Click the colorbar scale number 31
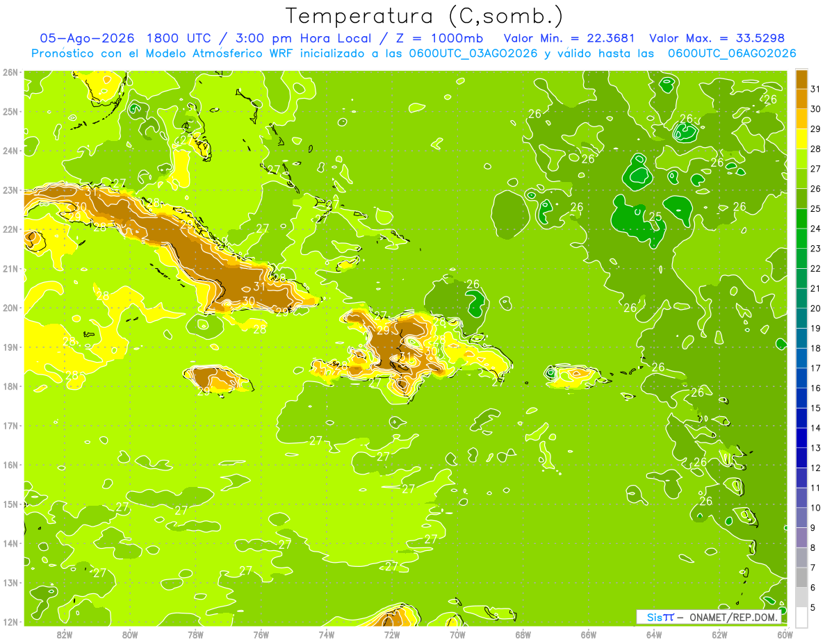Screen dimensions: 834x644 (x=815, y=89)
